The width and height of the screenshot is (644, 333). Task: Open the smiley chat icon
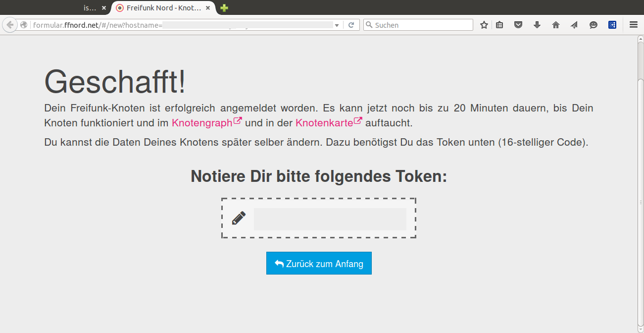coord(594,25)
